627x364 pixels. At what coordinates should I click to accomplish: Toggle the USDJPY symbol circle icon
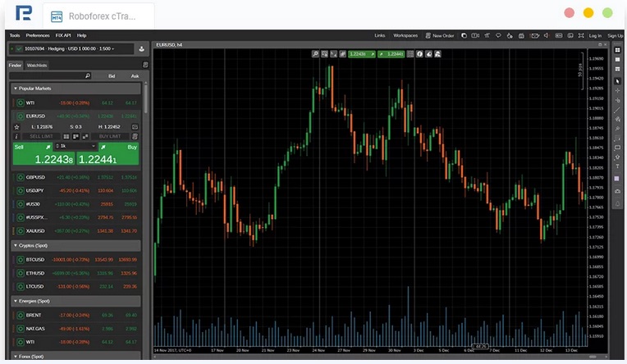tap(21, 190)
